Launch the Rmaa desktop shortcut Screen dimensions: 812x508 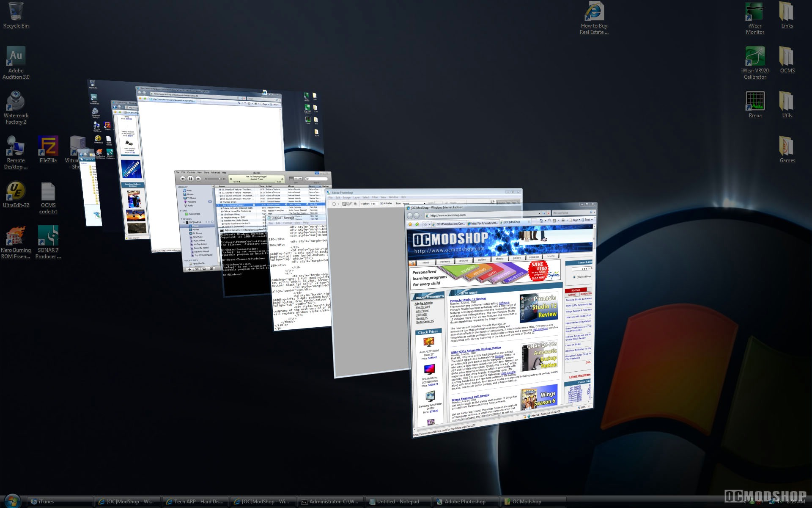755,105
